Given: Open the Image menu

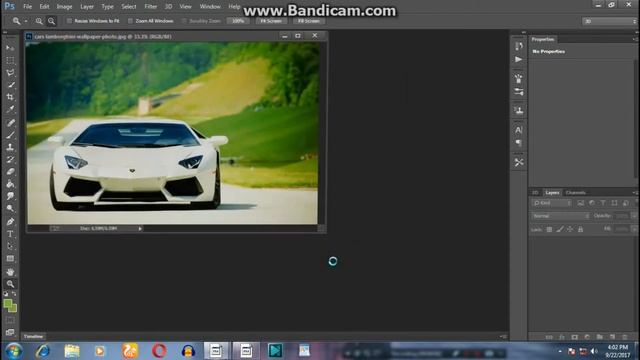Looking at the screenshot, I should tap(64, 7).
